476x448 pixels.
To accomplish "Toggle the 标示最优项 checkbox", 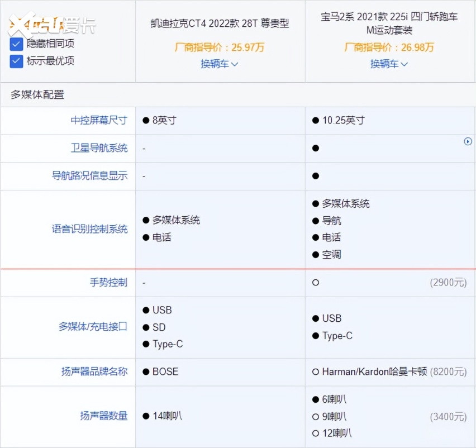I will coord(17,61).
